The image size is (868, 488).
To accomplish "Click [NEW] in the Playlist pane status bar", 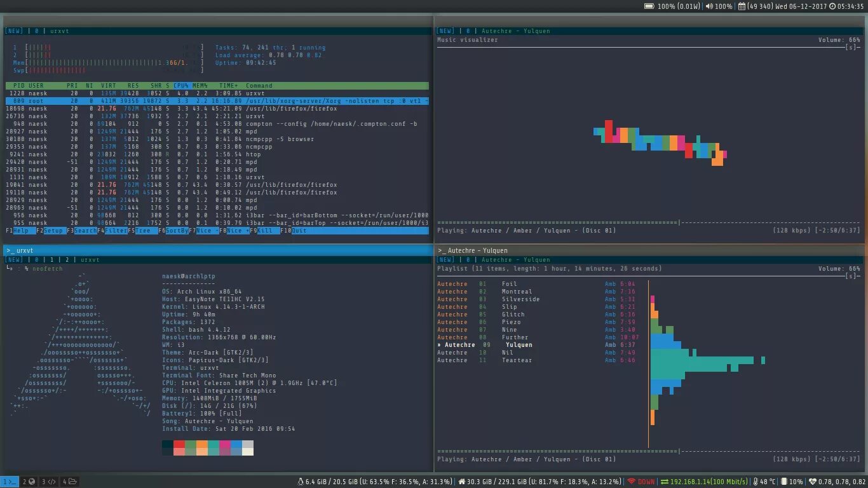I will point(446,260).
